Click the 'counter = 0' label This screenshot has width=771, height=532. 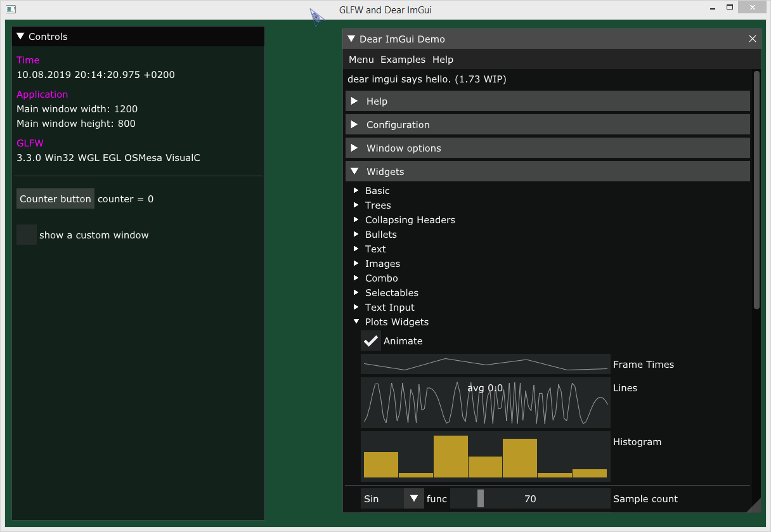[126, 198]
